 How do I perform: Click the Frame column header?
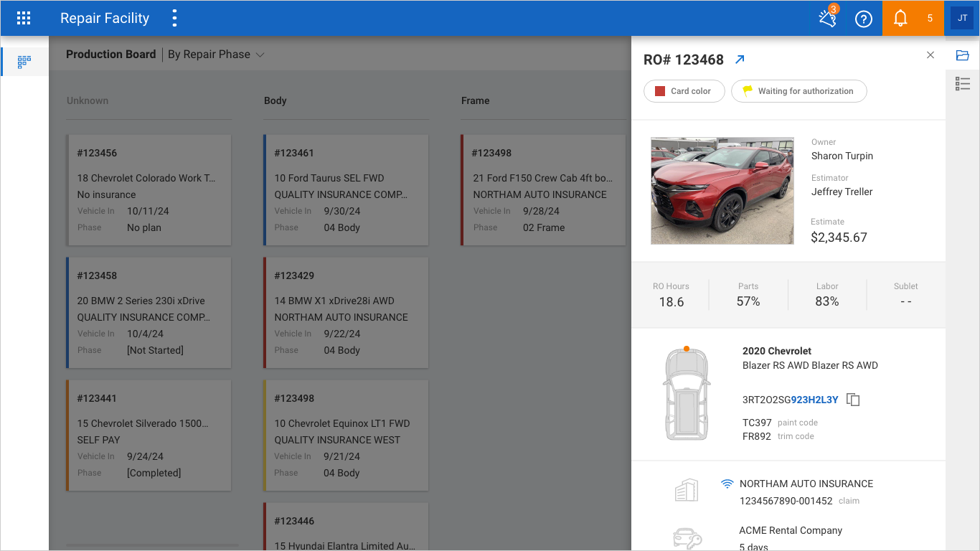476,100
